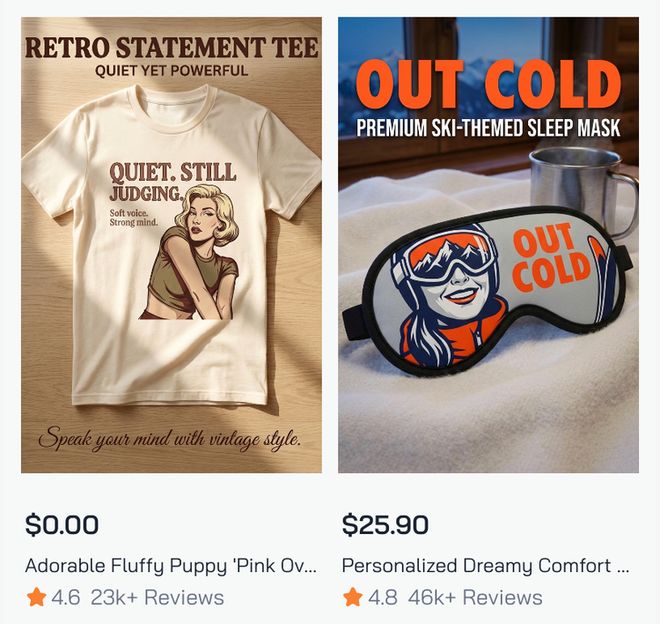Click 'Speak your mind with vintage style' caption
Image resolution: width=660 pixels, height=624 pixels.
[171, 439]
